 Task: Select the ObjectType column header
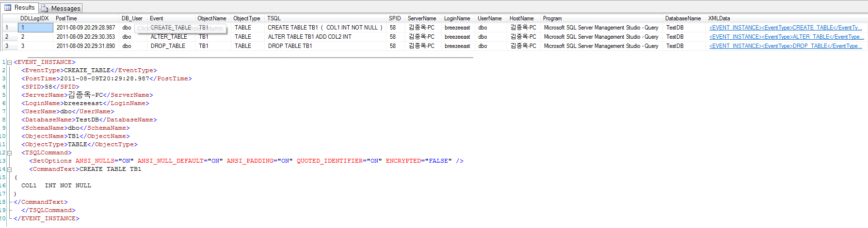click(248, 18)
